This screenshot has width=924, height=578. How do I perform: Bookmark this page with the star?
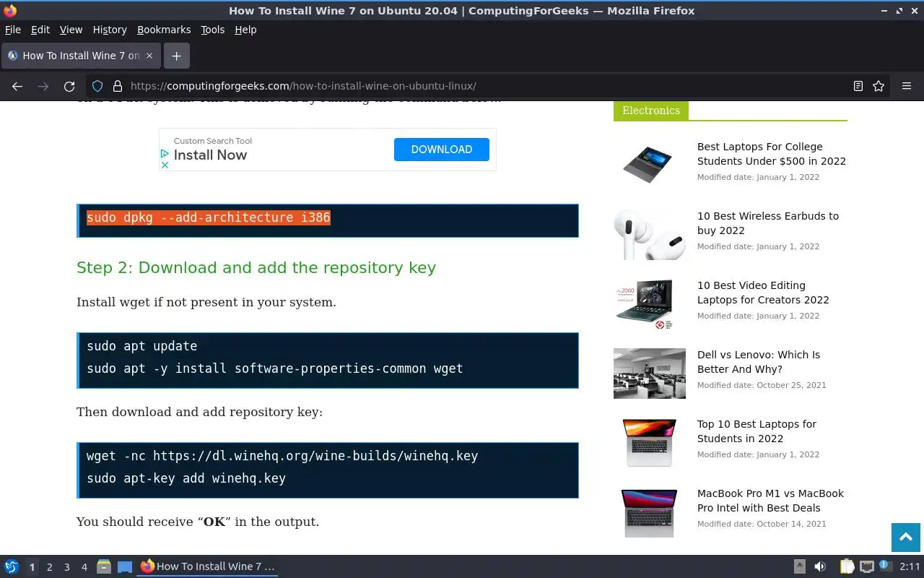coord(879,86)
